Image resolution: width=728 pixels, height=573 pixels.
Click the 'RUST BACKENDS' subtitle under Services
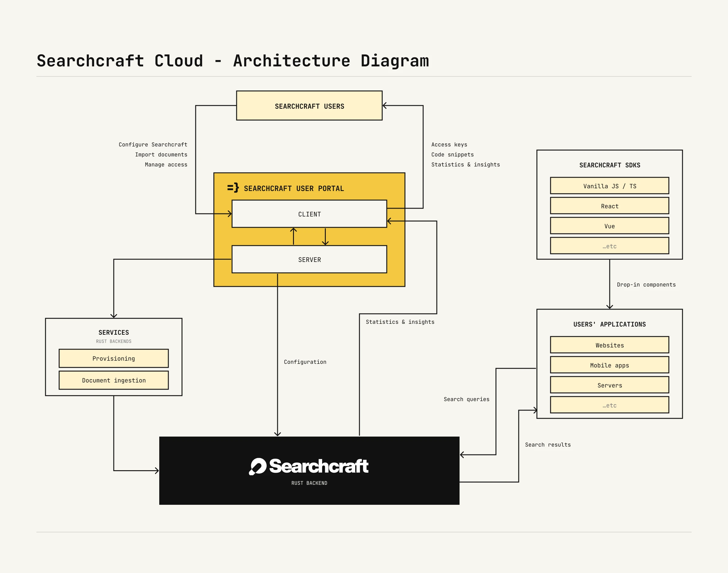coord(114,341)
